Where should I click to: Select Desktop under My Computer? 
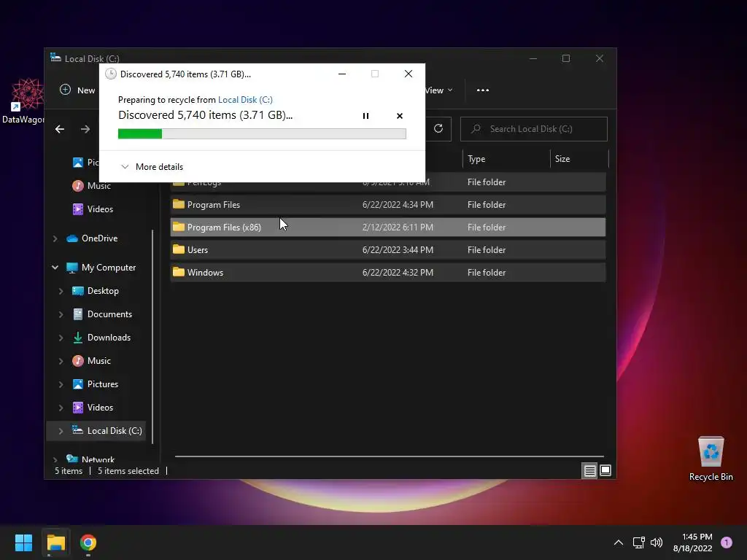coord(95,291)
